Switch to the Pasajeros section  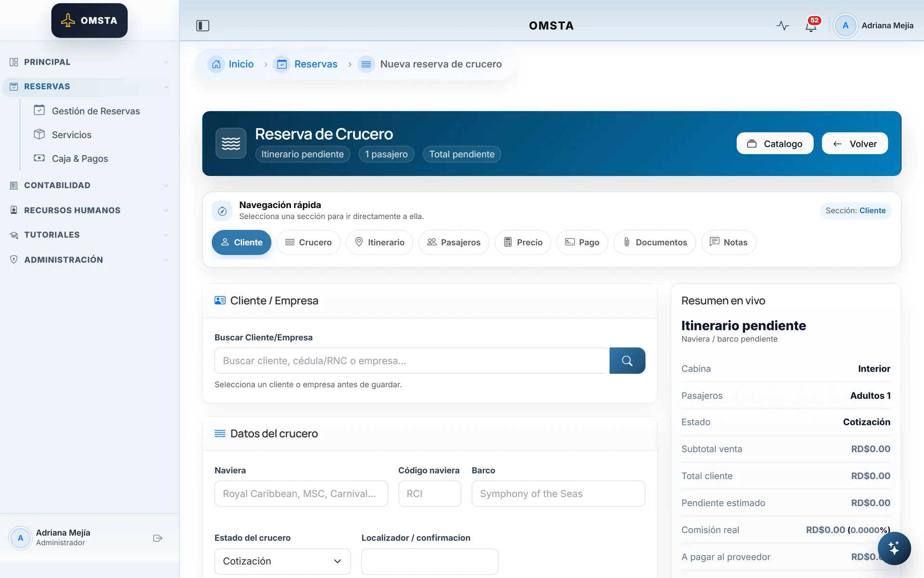[x=454, y=242]
